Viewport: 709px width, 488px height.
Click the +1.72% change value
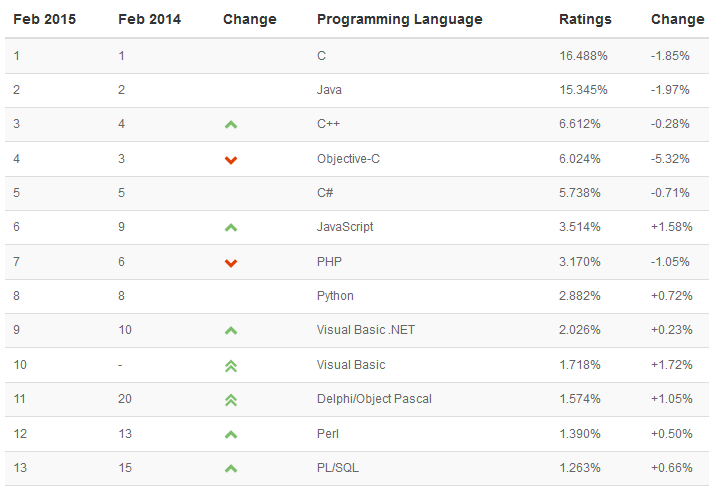(x=671, y=365)
